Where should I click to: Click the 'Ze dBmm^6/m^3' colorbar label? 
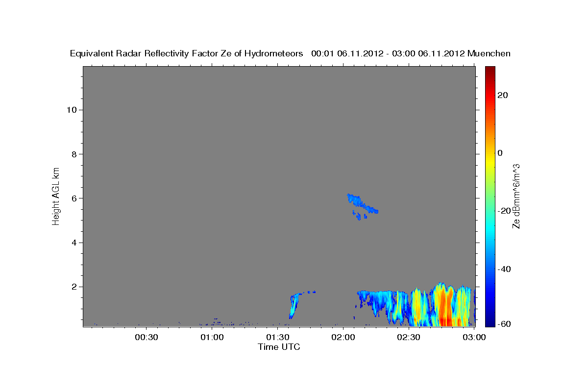coord(515,196)
